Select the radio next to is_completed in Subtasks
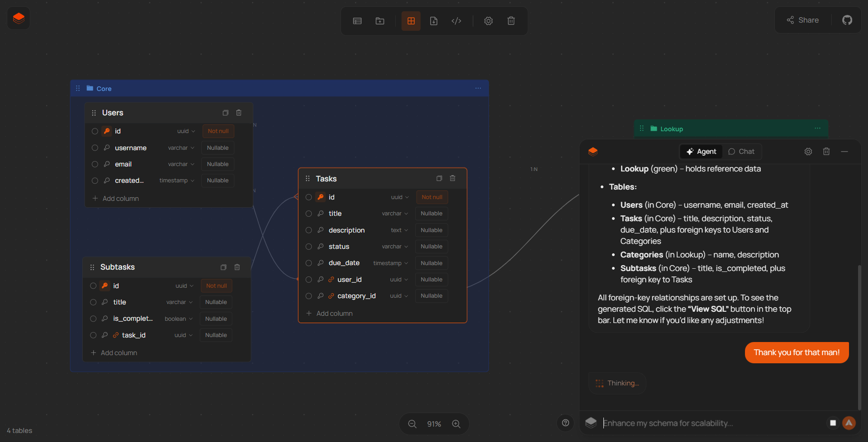 [x=93, y=318]
